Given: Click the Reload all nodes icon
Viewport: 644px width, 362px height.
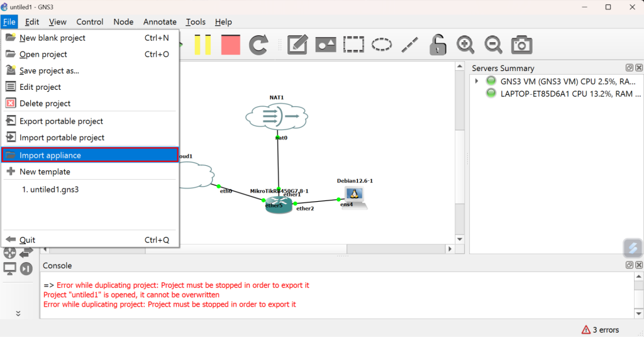Looking at the screenshot, I should (258, 45).
